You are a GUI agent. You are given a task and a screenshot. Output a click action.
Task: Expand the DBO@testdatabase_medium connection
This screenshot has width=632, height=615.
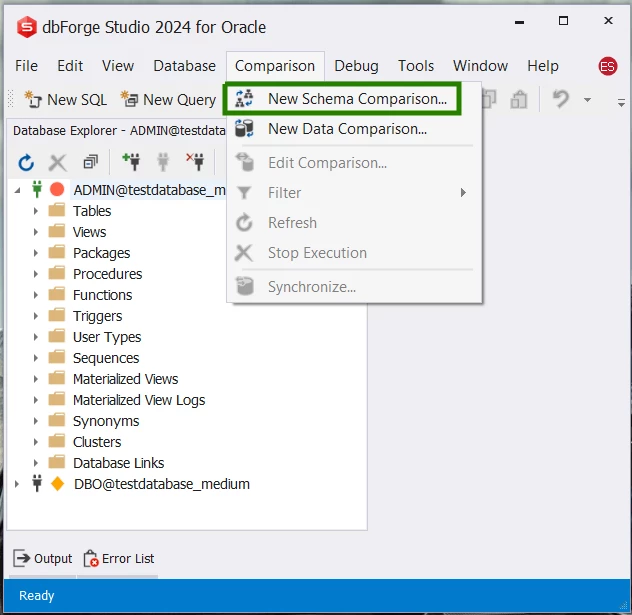coord(17,484)
